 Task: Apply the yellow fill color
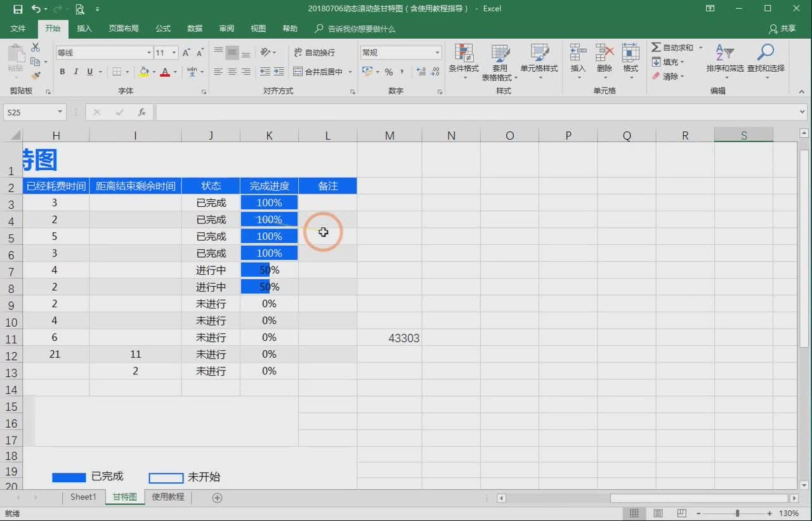point(144,72)
